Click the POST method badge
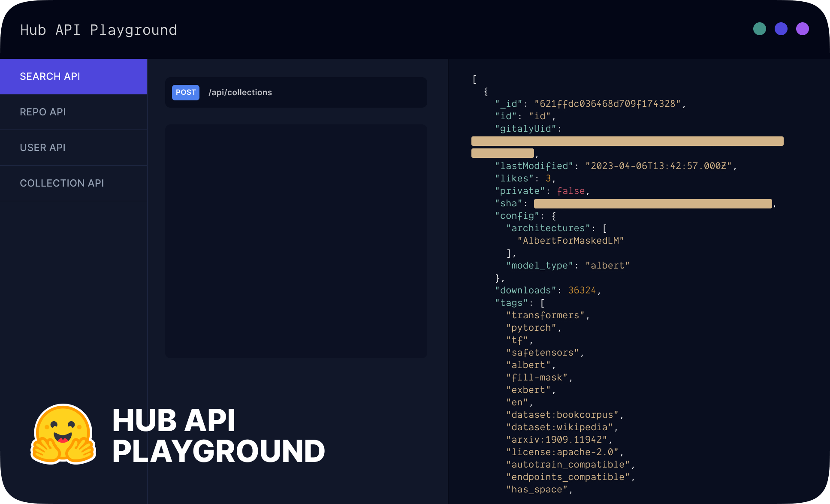Image resolution: width=830 pixels, height=504 pixels. (185, 92)
